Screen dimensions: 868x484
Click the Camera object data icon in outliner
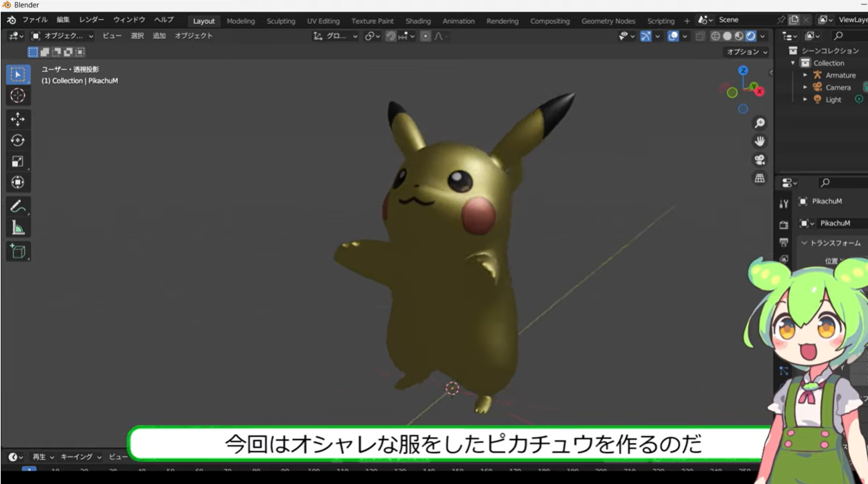(866, 87)
